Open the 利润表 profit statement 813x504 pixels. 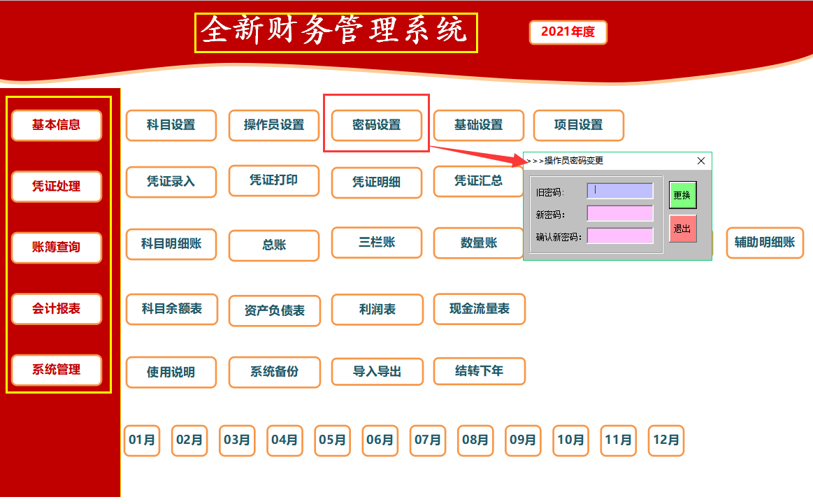(x=377, y=309)
